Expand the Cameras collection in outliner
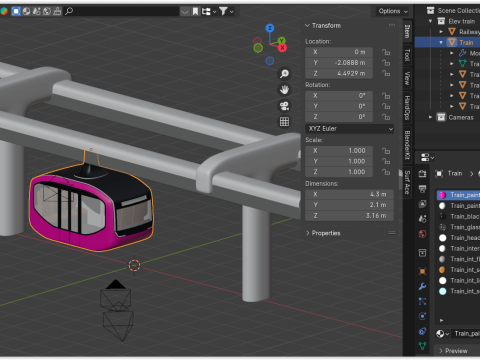The image size is (480, 360). point(430,117)
